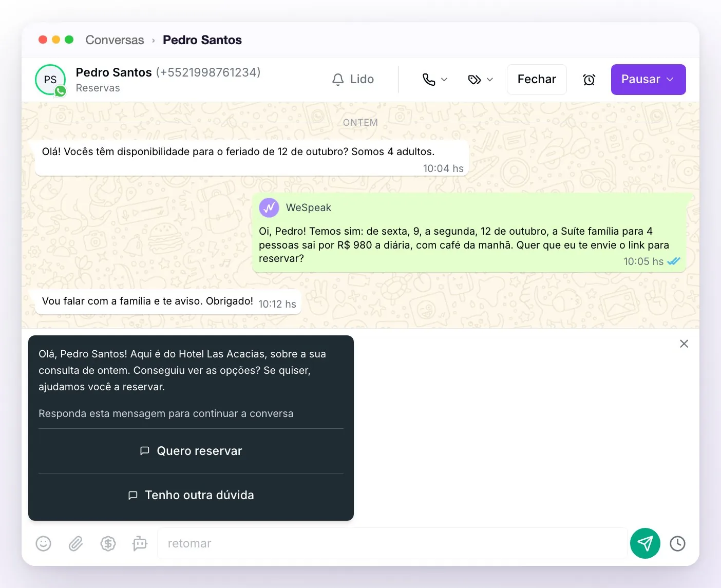Open the emoji picker
This screenshot has width=721, height=588.
tap(44, 543)
